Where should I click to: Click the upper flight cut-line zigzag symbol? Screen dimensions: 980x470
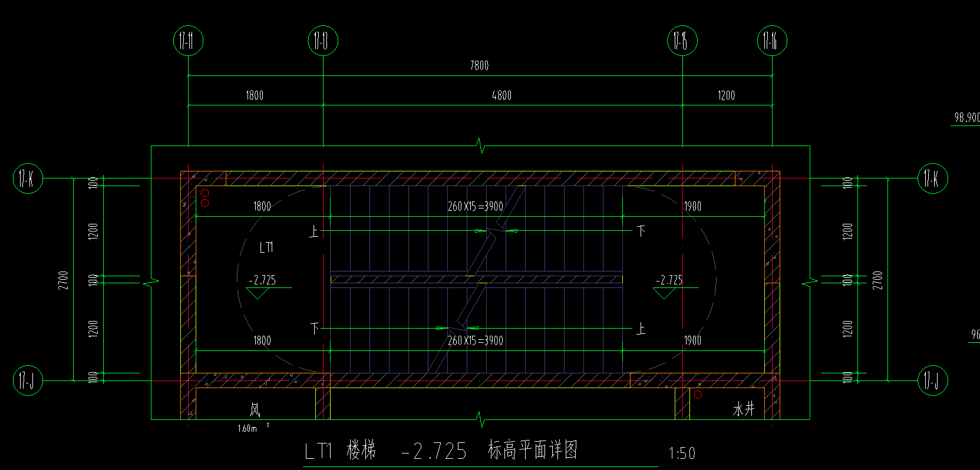pos(496,230)
